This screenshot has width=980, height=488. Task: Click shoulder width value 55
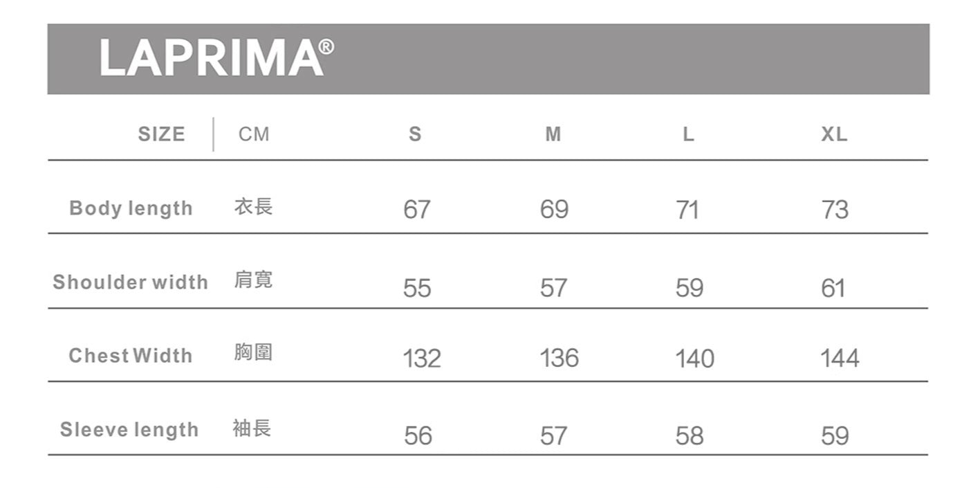416,288
